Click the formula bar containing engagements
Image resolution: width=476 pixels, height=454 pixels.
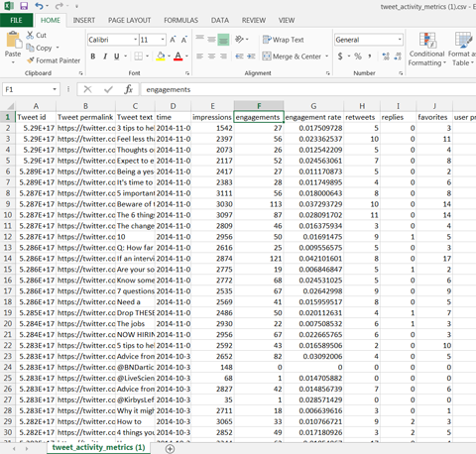click(x=307, y=89)
